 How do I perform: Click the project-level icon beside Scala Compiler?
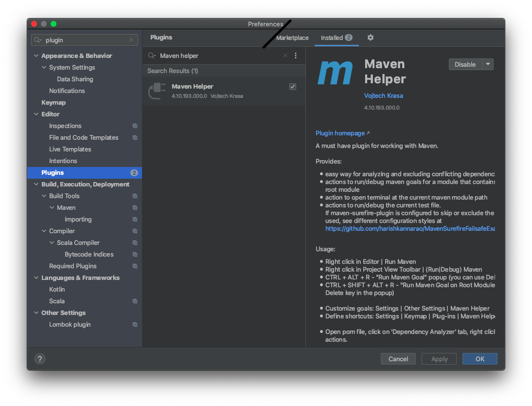[135, 242]
